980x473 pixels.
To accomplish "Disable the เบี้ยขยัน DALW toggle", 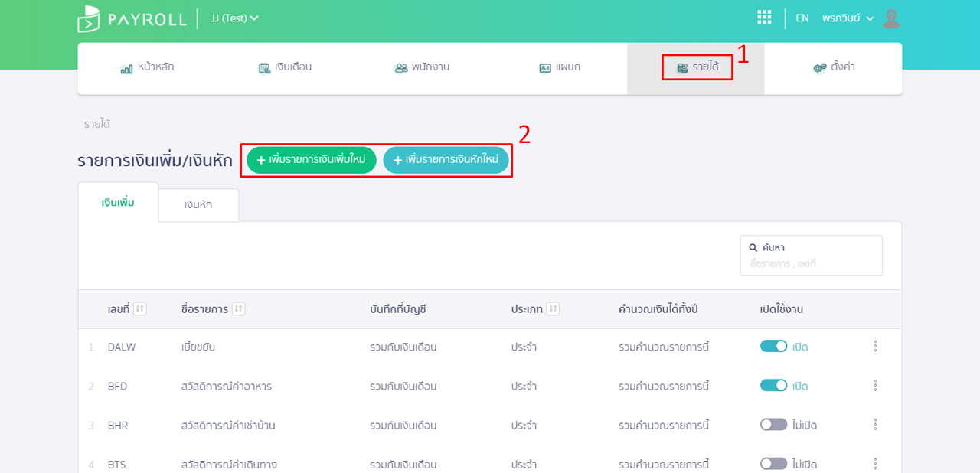I will pos(773,347).
